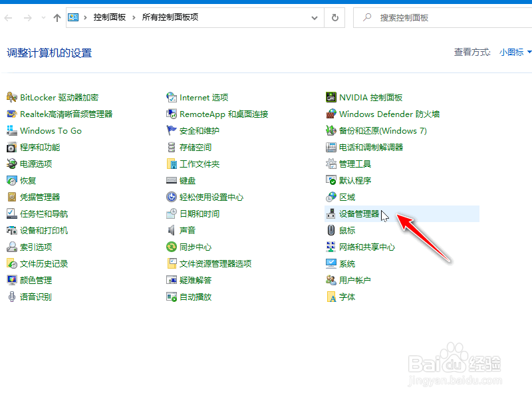Open 任务栏和导航 icon
The width and height of the screenshot is (532, 399).
pyautogui.click(x=11, y=213)
